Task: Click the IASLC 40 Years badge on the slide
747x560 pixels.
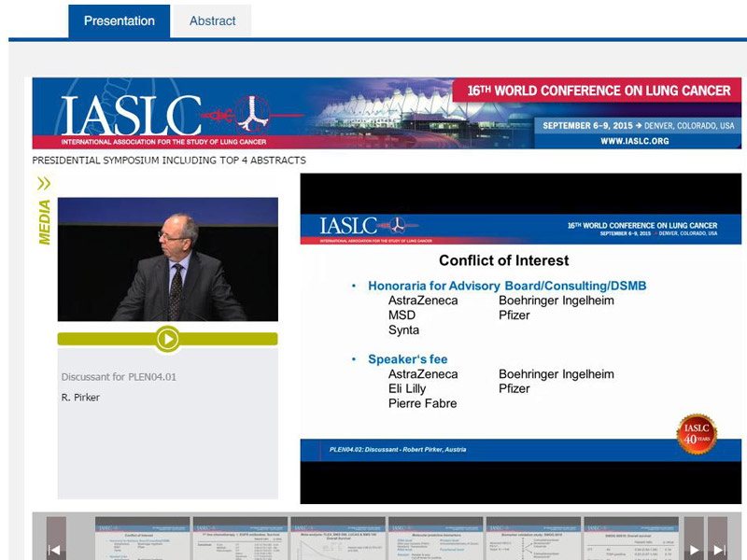Action: point(697,434)
